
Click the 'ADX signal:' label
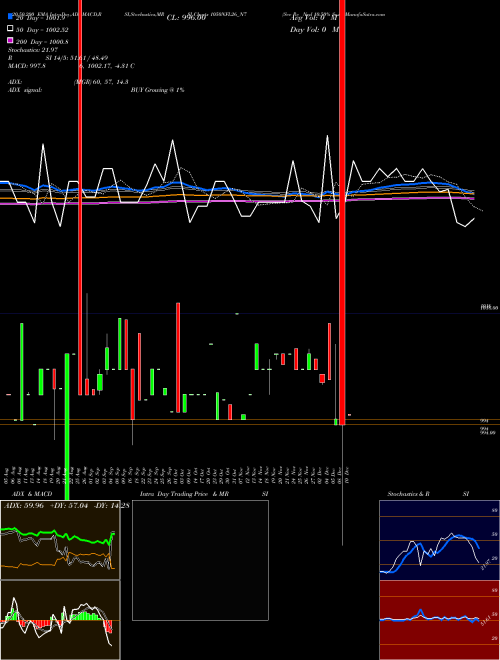25,90
